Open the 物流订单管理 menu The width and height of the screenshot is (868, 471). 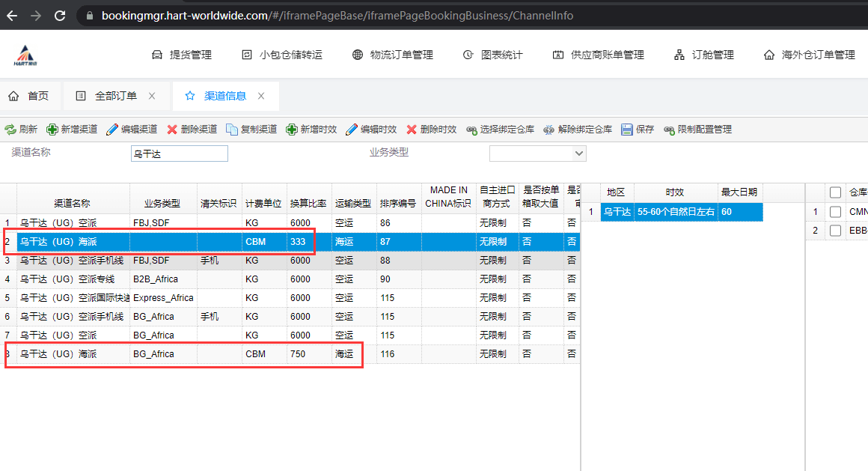click(x=393, y=55)
